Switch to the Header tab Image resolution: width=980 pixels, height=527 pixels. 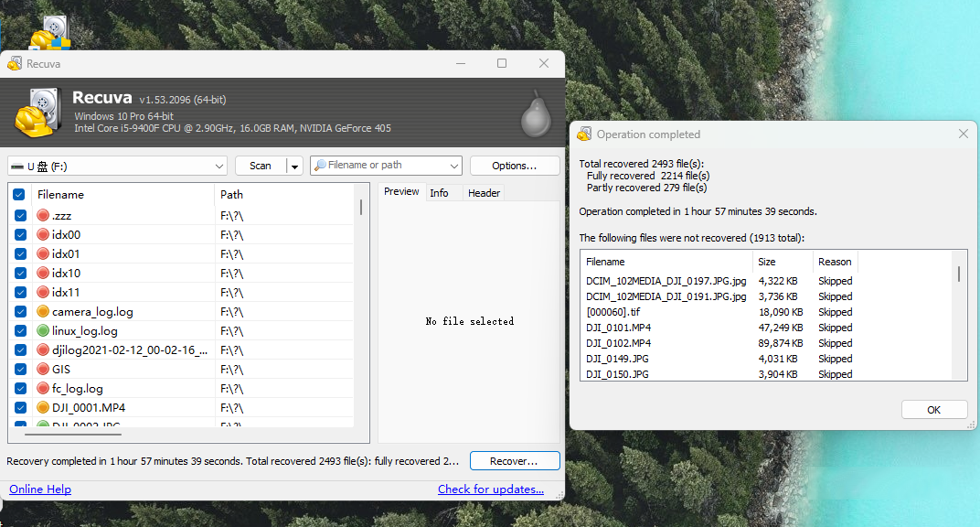pyautogui.click(x=484, y=193)
